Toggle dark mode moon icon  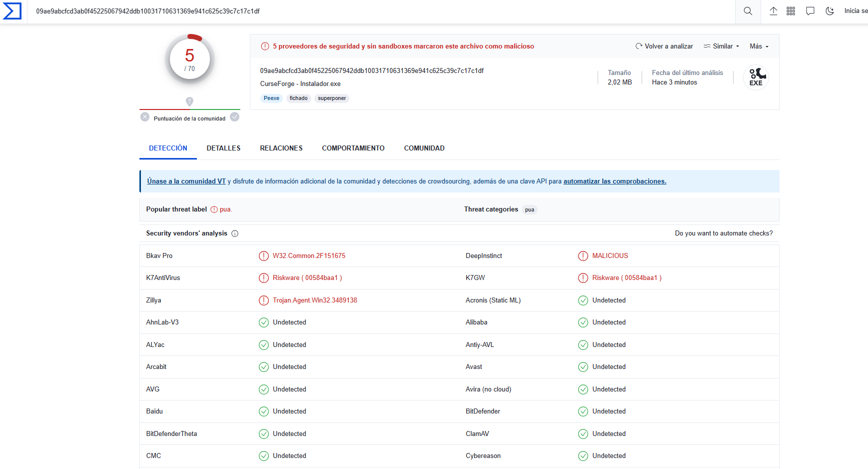(x=830, y=11)
